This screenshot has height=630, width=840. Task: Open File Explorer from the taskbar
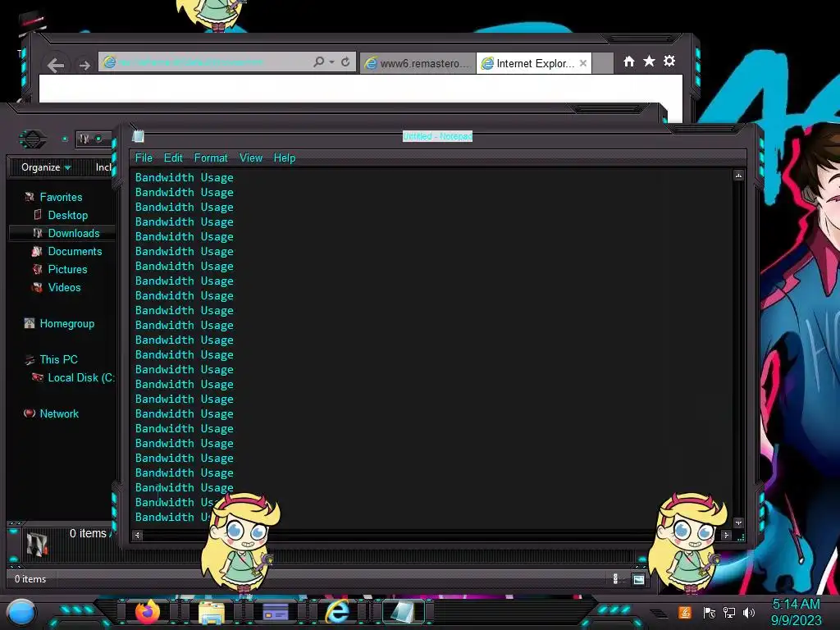212,612
